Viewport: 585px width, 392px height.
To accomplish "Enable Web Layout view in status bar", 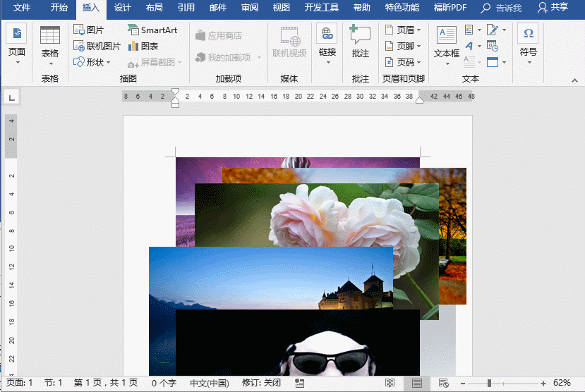I will tap(443, 383).
